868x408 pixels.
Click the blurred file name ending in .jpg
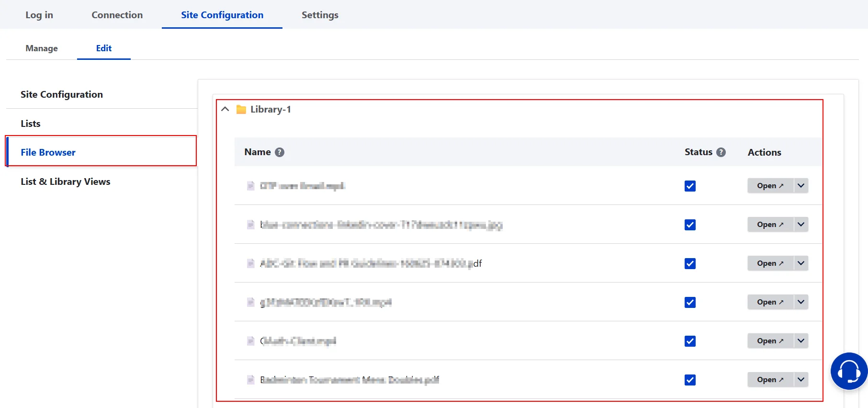381,225
